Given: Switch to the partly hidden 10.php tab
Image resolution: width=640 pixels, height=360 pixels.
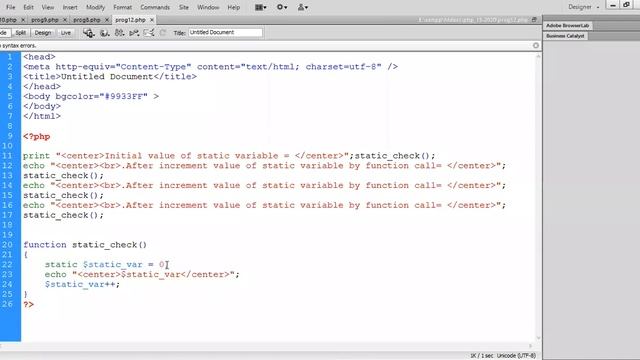Looking at the screenshot, I should click(x=9, y=20).
